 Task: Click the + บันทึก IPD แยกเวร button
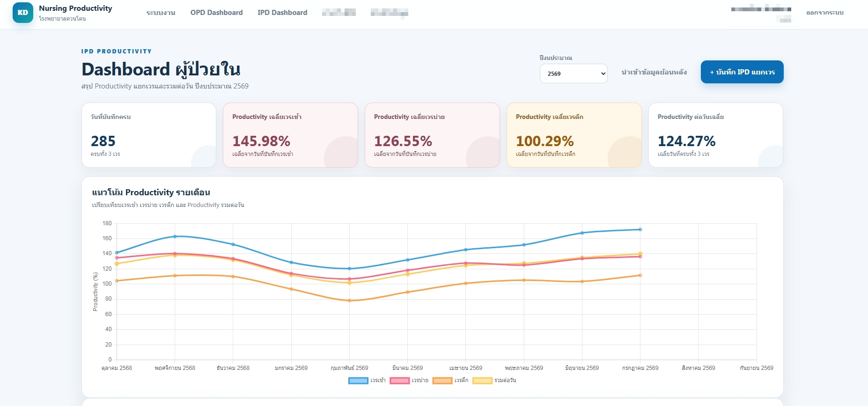[x=742, y=72]
